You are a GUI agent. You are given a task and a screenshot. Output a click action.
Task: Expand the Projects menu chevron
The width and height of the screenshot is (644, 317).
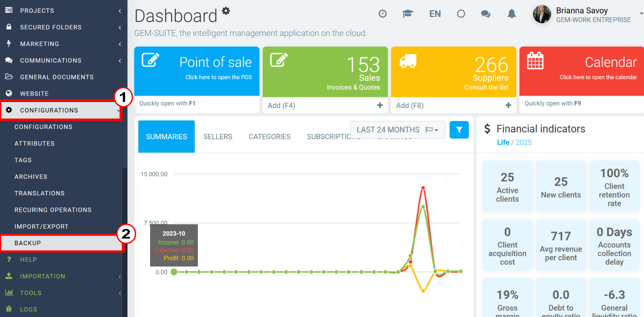pos(120,11)
